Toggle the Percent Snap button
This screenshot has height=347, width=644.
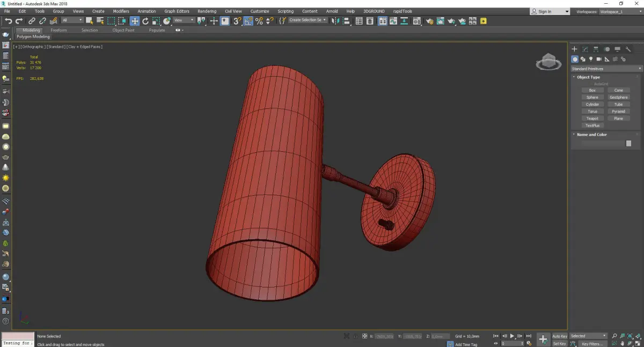259,21
